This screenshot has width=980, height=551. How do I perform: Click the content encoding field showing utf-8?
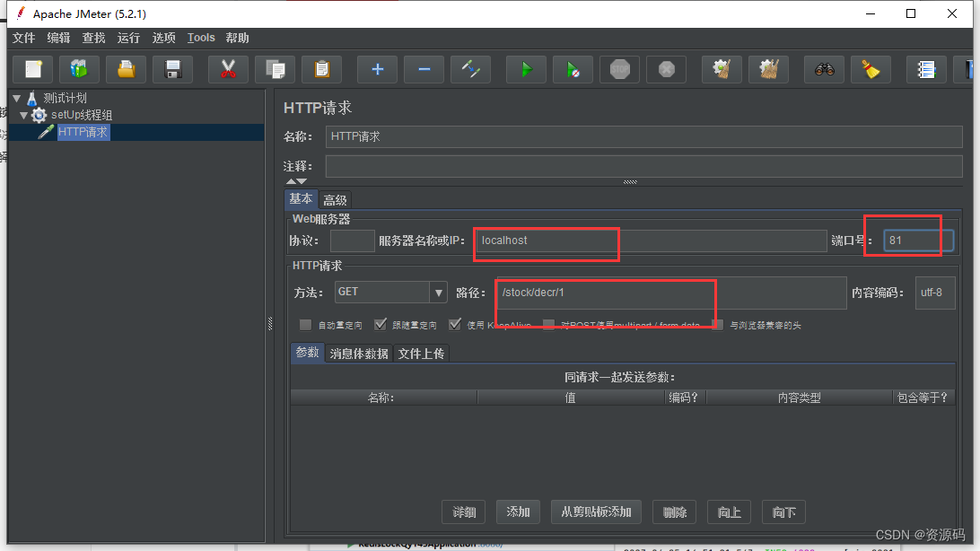tap(935, 293)
